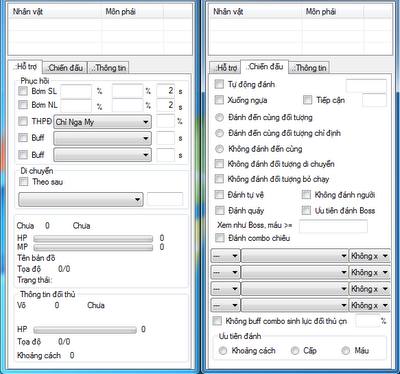The height and width of the screenshot is (374, 400).
Task: Toggle Tự động đánh checkbox
Action: (219, 84)
